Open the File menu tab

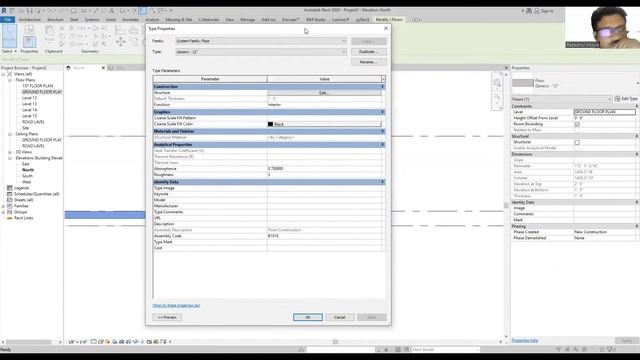(x=7, y=20)
